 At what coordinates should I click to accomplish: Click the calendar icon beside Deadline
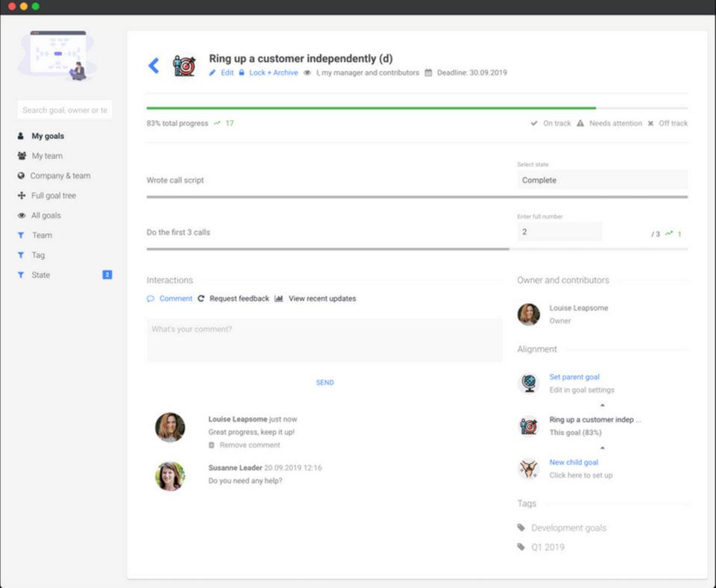(428, 72)
